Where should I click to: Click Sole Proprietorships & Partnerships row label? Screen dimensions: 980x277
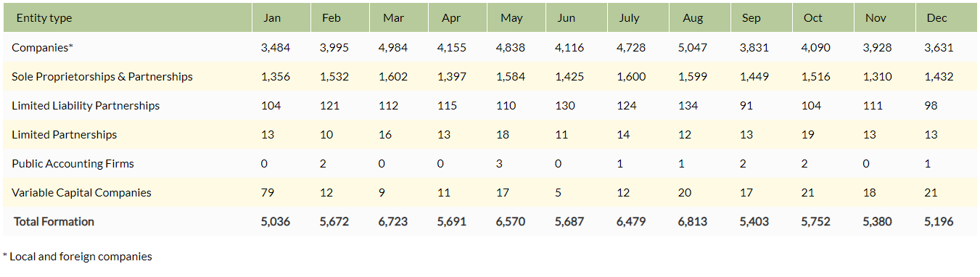[102, 77]
